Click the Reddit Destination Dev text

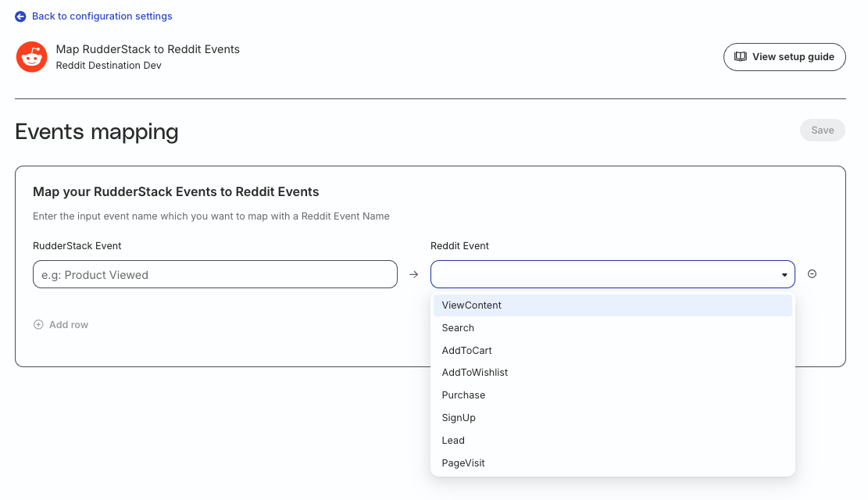click(109, 66)
